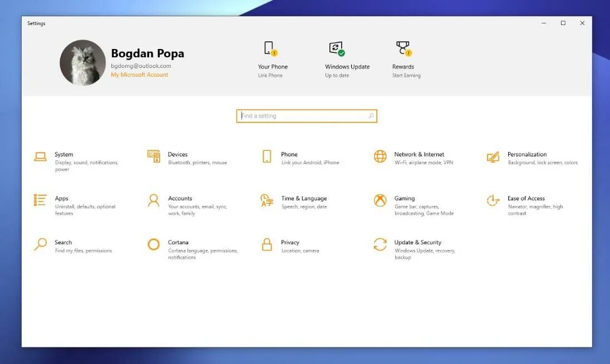The image size is (610, 364).
Task: Select the System category title
Action: [64, 154]
